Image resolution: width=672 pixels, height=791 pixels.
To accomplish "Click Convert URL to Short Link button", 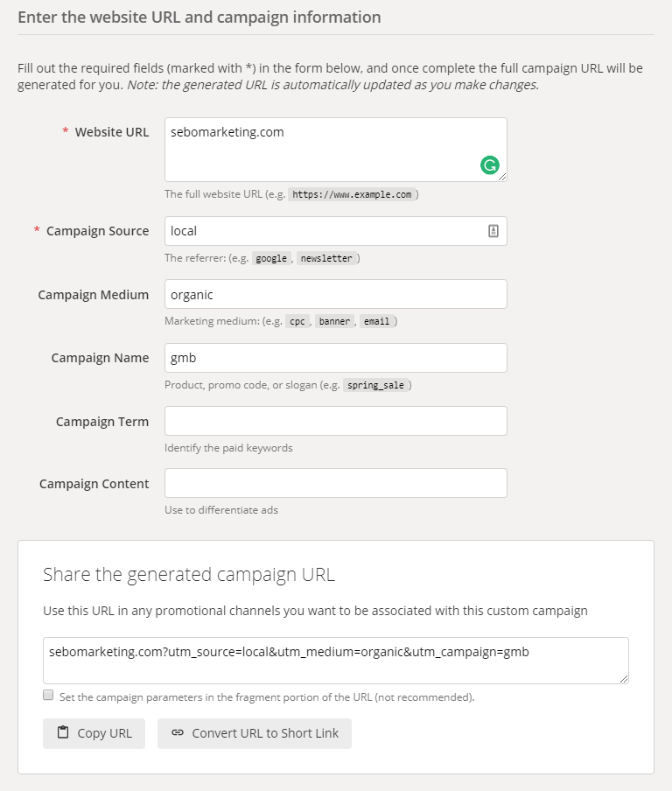I will pyautogui.click(x=255, y=733).
